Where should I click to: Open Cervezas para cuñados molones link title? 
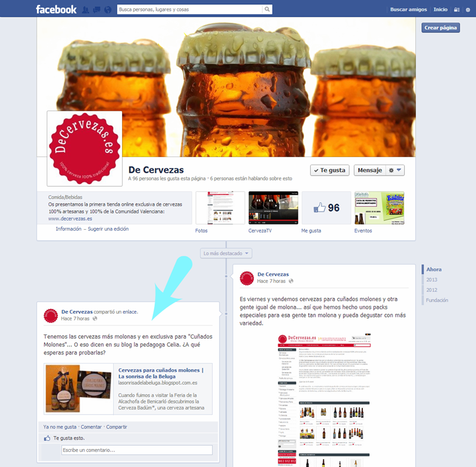click(x=161, y=373)
